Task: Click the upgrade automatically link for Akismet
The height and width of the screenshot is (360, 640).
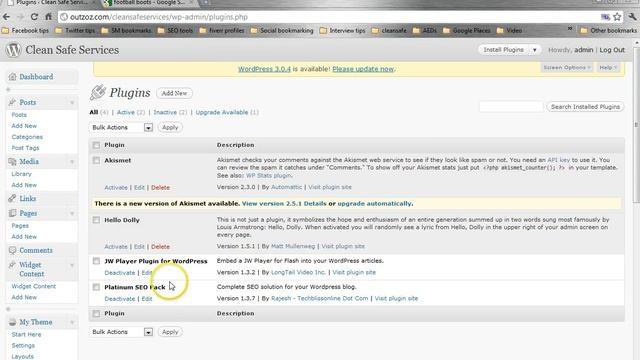Action: point(375,204)
